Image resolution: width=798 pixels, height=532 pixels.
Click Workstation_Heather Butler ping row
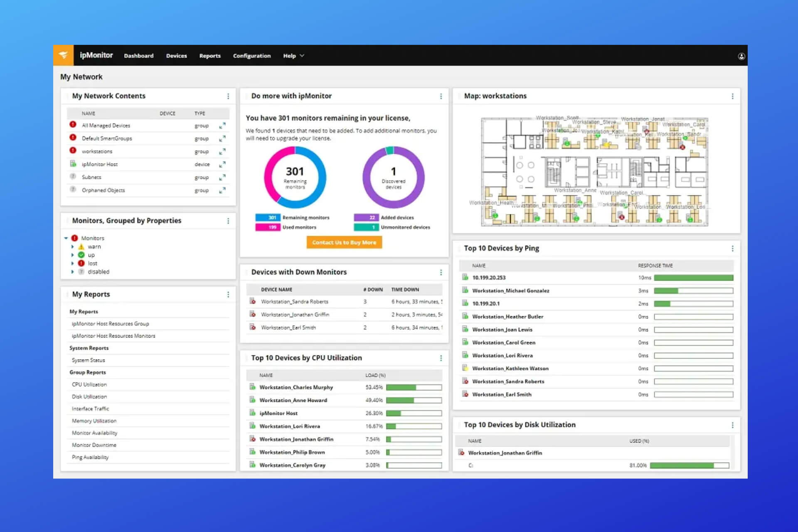597,316
